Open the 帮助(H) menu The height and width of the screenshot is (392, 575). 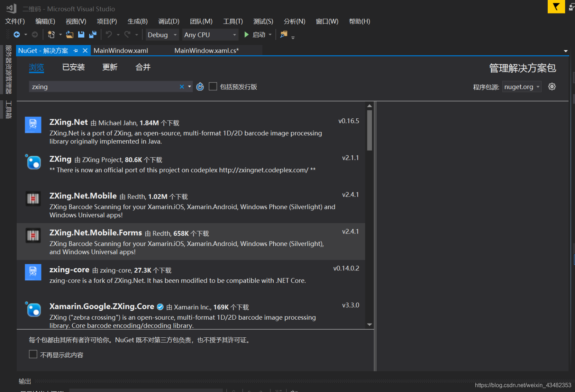click(x=359, y=21)
